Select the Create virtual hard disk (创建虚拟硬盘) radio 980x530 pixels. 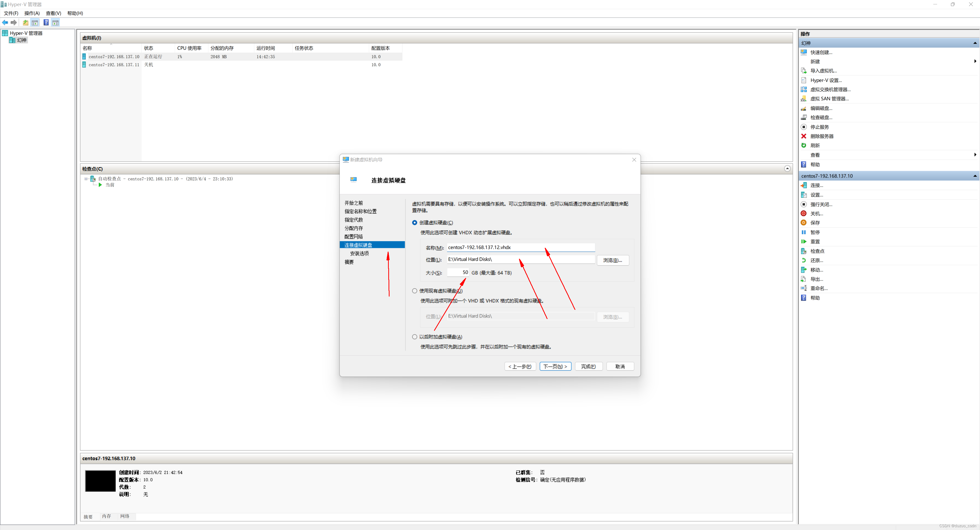click(415, 223)
